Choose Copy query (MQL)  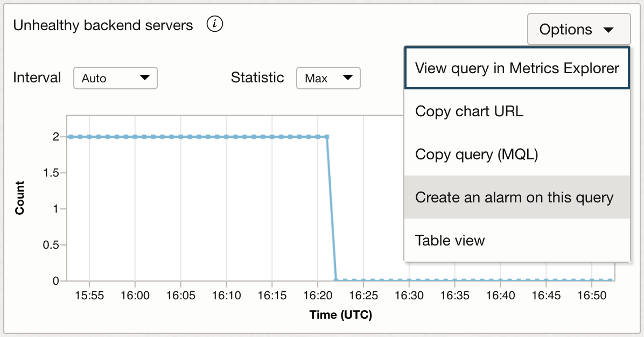(x=516, y=155)
